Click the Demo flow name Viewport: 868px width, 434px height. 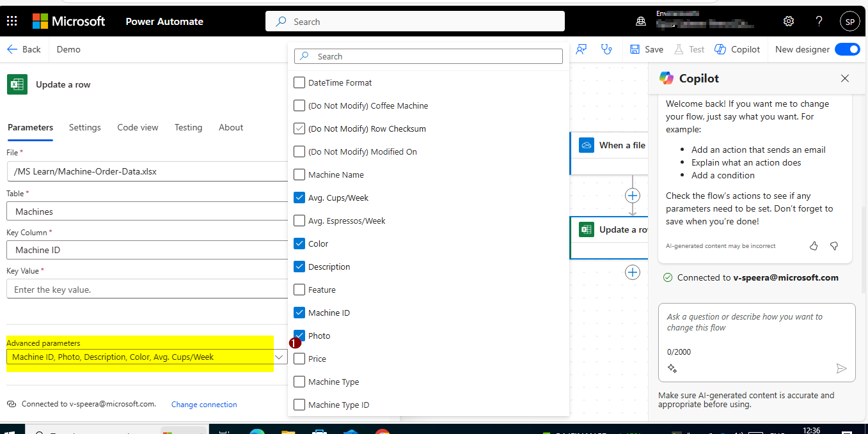pyautogui.click(x=68, y=49)
